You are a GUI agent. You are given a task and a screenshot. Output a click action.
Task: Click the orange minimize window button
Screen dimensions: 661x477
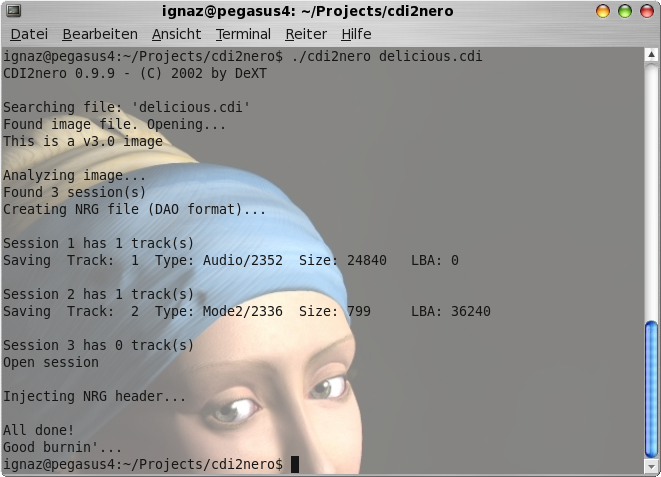pyautogui.click(x=603, y=11)
